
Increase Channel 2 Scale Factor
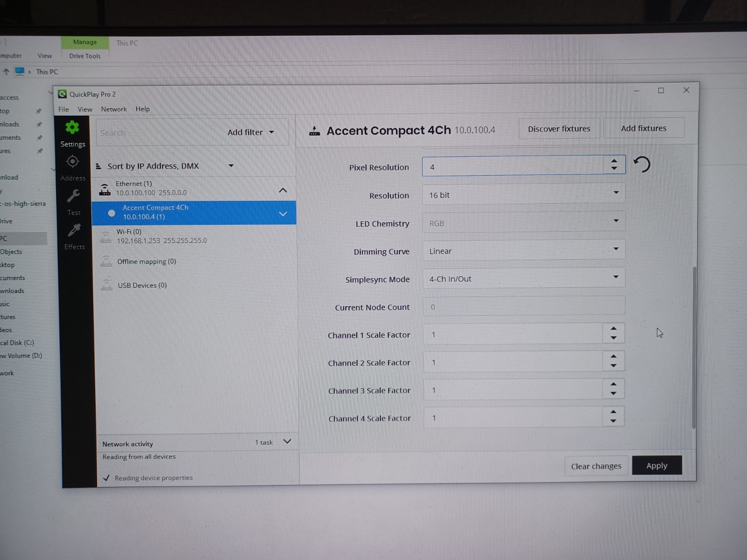tap(613, 357)
